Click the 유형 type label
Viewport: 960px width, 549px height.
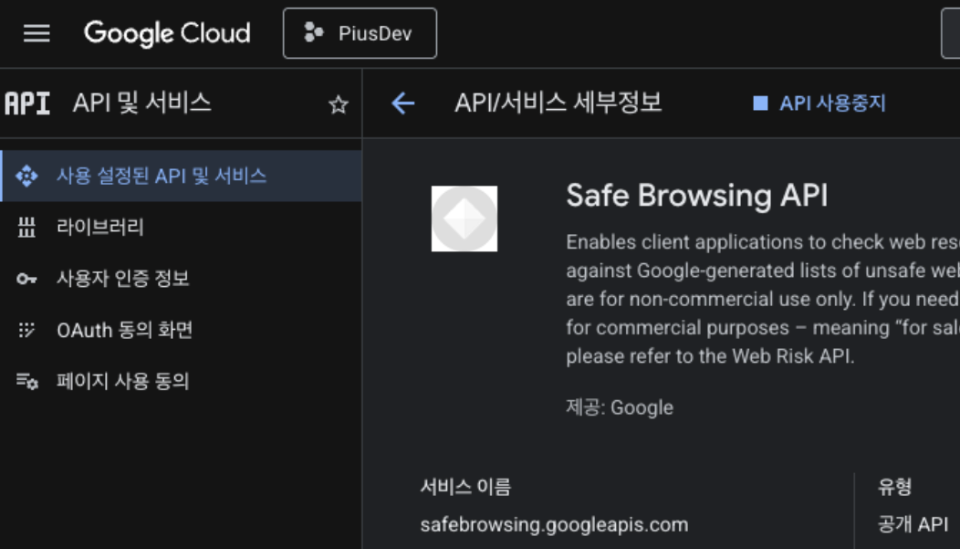click(x=894, y=487)
